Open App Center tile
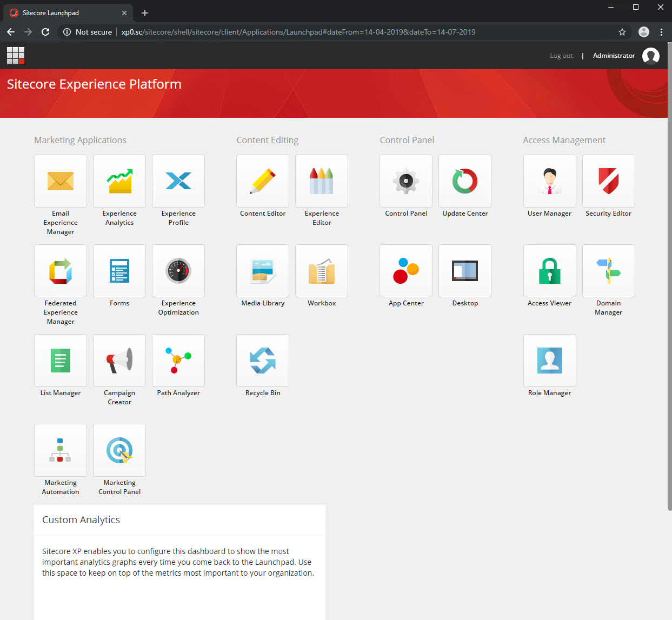 406,271
